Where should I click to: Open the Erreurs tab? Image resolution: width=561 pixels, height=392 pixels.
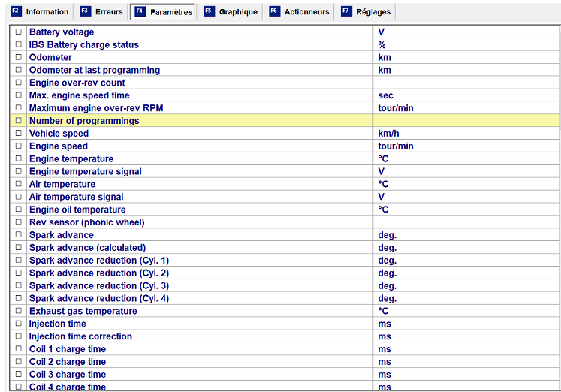[x=109, y=12]
